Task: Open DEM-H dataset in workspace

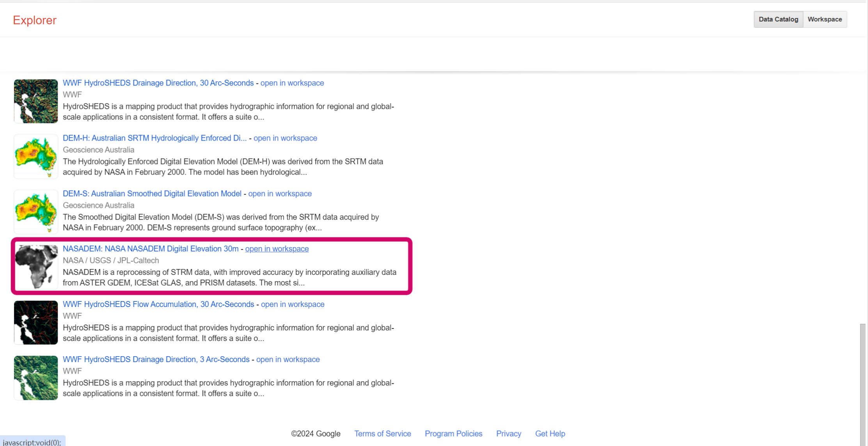Action: (285, 138)
